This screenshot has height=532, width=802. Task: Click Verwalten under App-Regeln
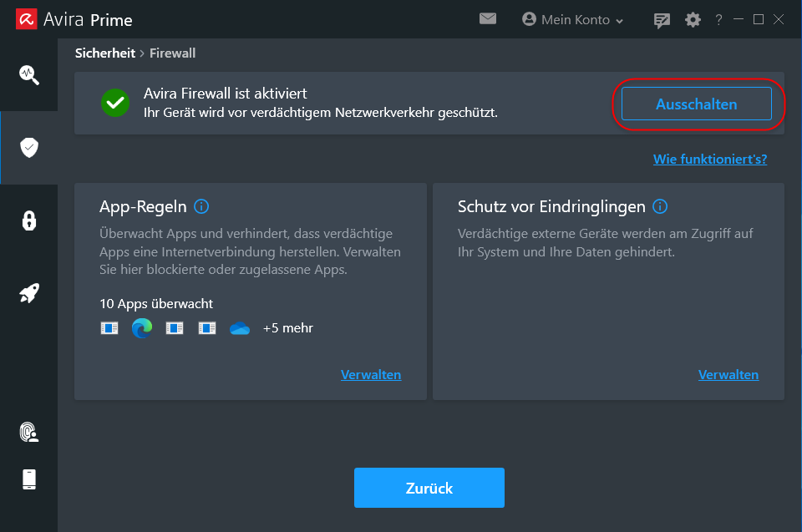click(x=371, y=374)
